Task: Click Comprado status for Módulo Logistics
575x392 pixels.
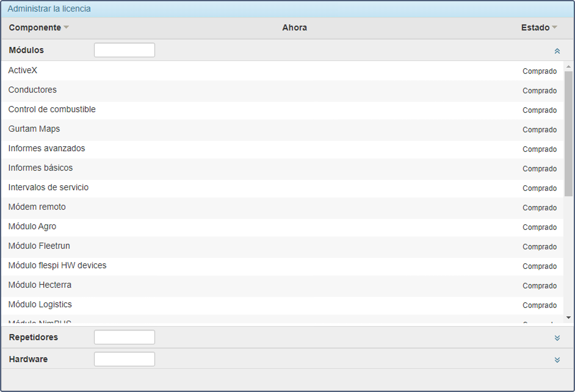Action: [x=540, y=305]
